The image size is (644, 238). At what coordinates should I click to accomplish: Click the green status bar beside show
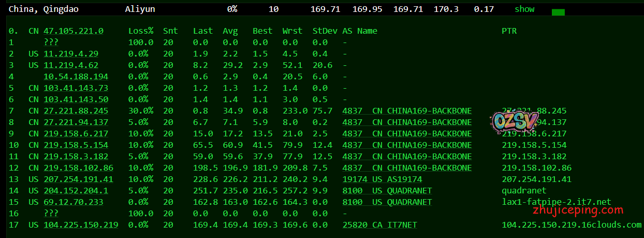558,12
